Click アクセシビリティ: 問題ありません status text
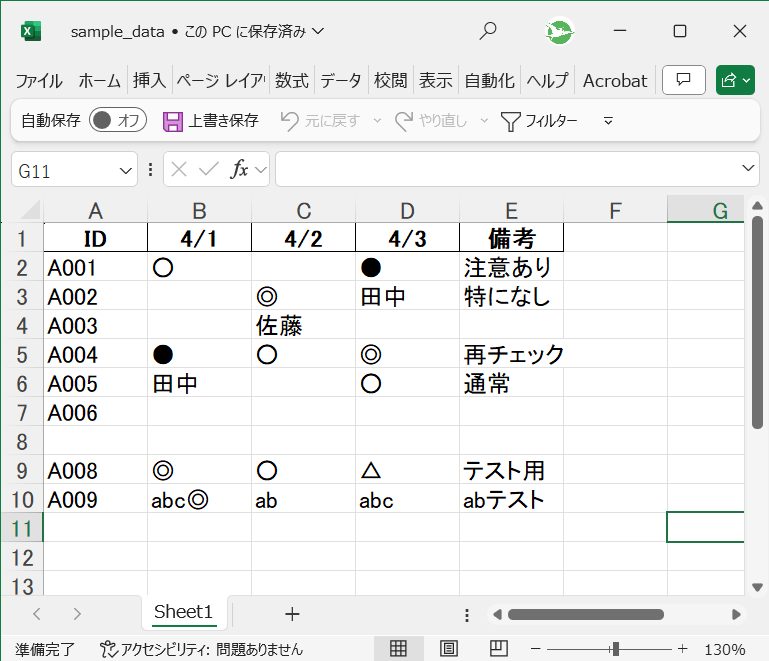 coord(212,649)
